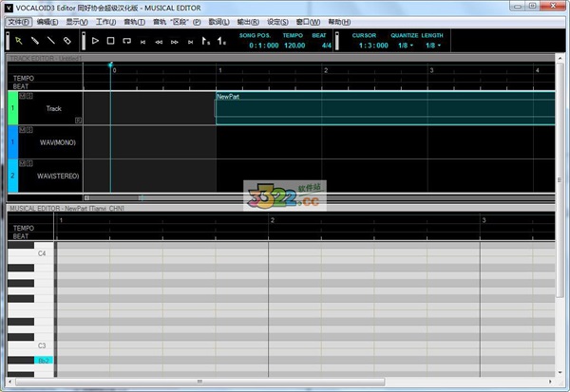Mute the WAV(STEREO) track
The height and width of the screenshot is (392, 570).
point(22,163)
